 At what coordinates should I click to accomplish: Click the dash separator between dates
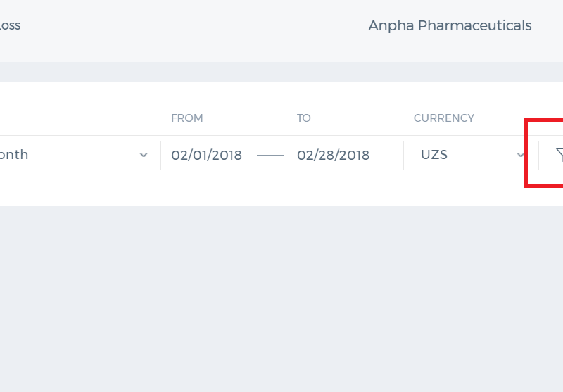click(x=270, y=155)
